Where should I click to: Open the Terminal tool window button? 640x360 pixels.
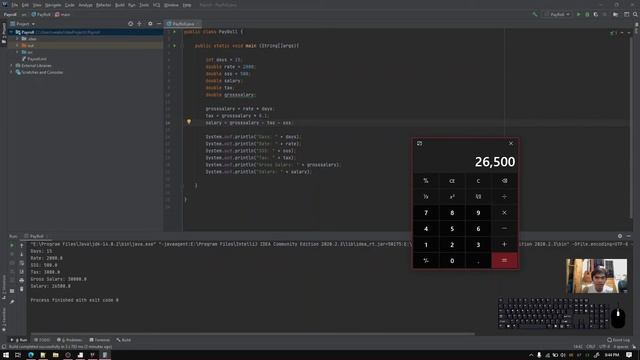100,340
